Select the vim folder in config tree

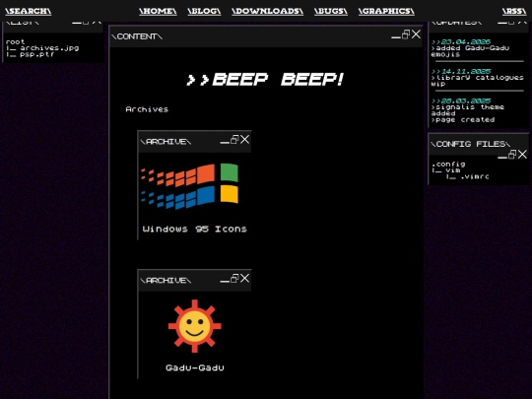453,170
